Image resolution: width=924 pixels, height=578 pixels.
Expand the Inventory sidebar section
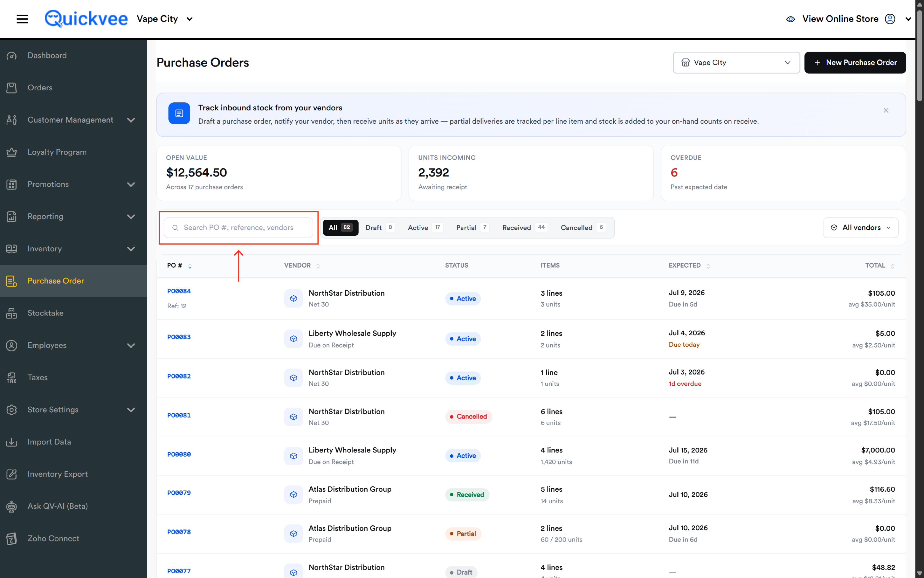(73, 249)
